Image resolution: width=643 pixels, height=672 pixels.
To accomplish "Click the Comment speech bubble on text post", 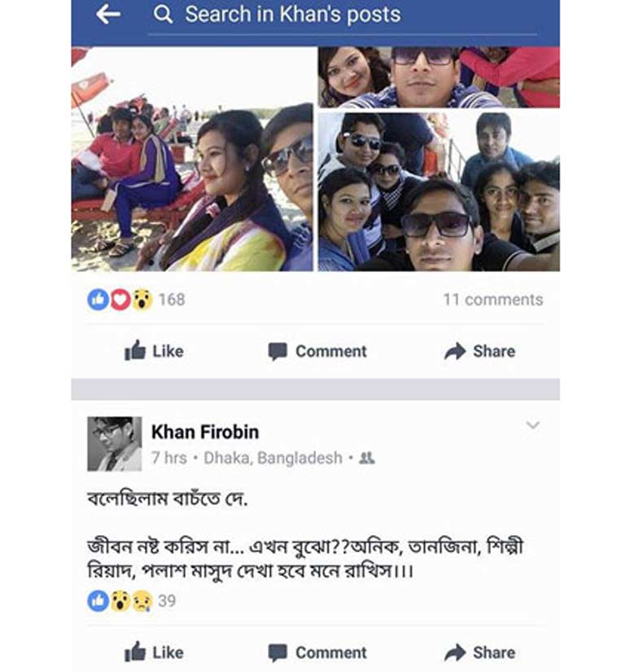I will (x=278, y=652).
